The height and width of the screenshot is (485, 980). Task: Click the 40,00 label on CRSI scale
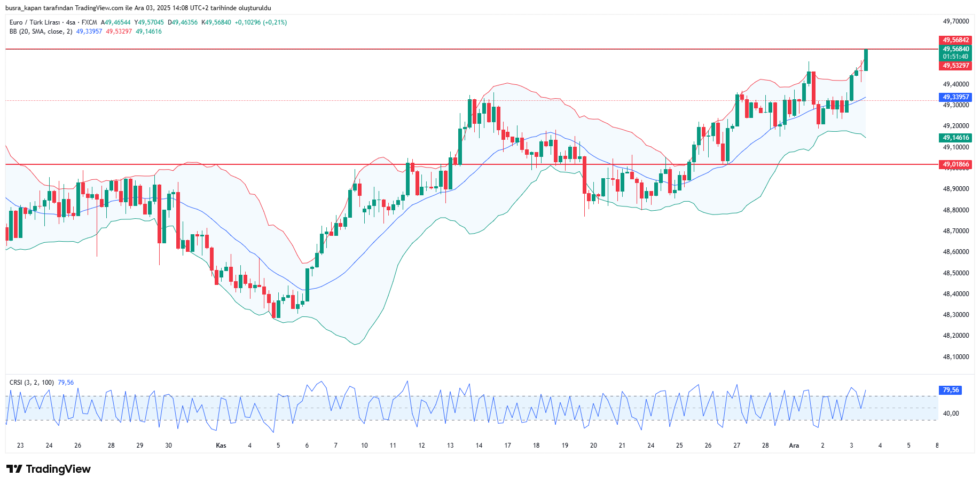pos(951,414)
